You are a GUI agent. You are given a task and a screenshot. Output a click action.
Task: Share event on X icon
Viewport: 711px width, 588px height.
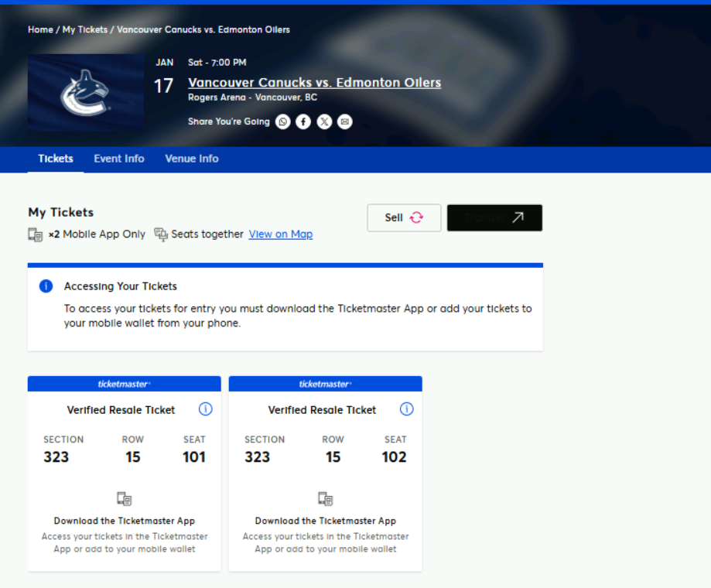click(324, 121)
